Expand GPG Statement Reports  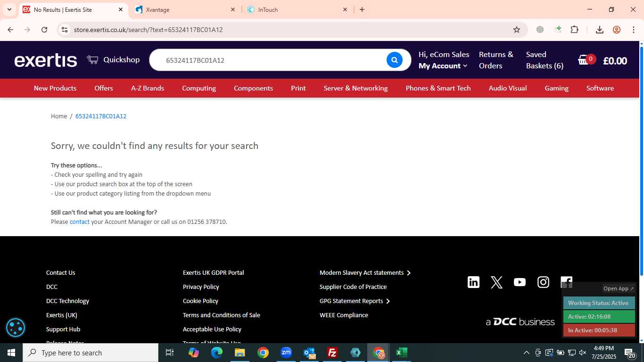pyautogui.click(x=355, y=301)
